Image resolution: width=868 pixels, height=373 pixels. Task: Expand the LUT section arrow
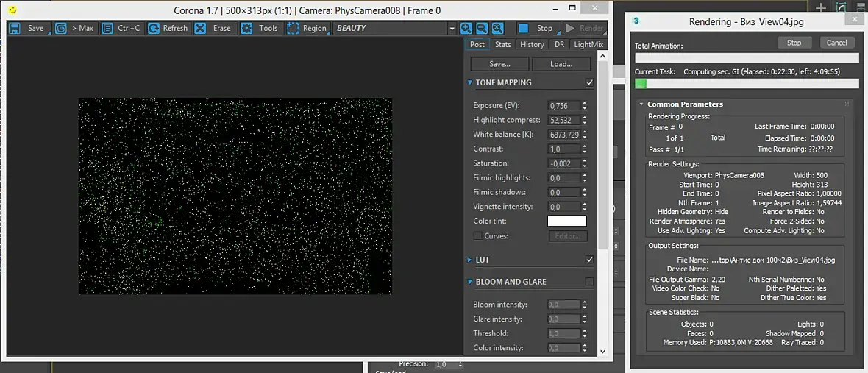click(x=470, y=260)
